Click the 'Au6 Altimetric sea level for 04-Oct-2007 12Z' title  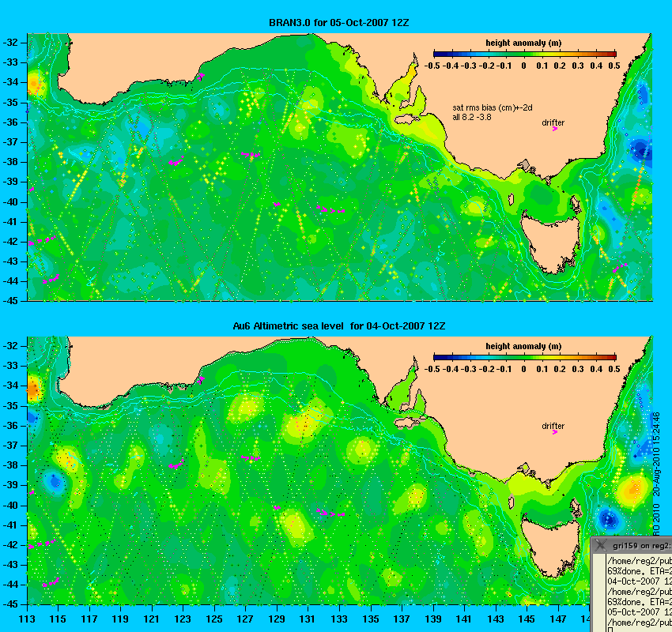tap(338, 325)
